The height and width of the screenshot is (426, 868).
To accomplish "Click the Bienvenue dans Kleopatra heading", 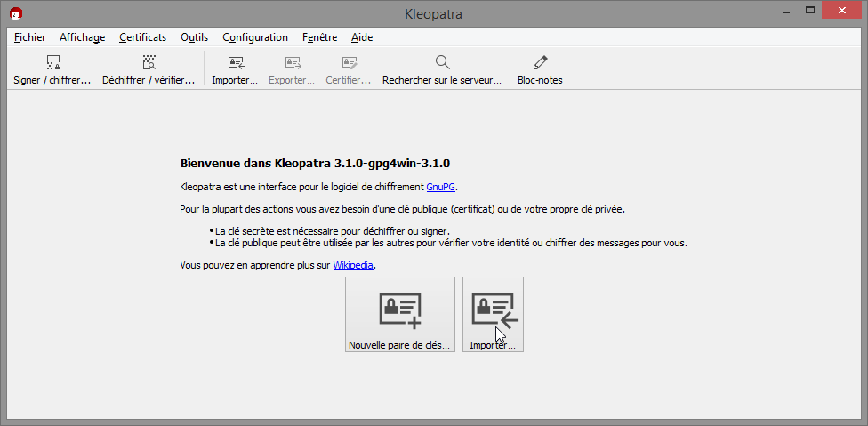I will [315, 164].
